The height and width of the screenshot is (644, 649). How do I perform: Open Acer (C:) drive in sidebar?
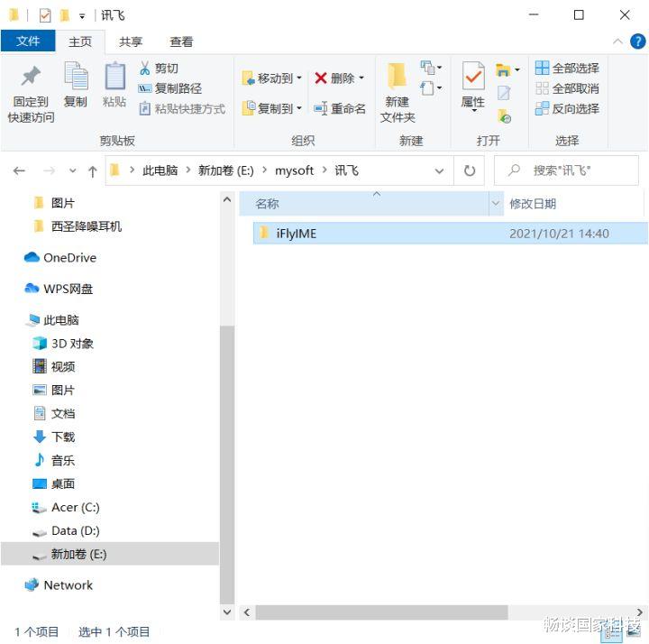click(66, 507)
